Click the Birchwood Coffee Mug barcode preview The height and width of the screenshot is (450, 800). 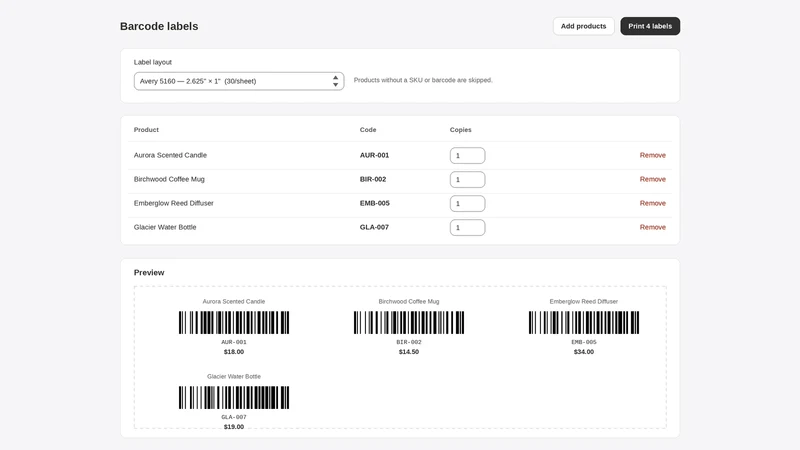[x=409, y=322]
